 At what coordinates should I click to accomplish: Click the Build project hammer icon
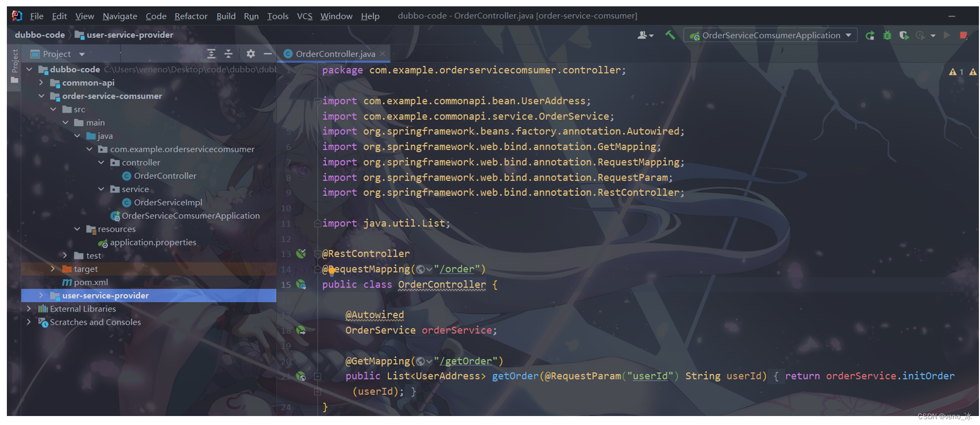point(670,35)
